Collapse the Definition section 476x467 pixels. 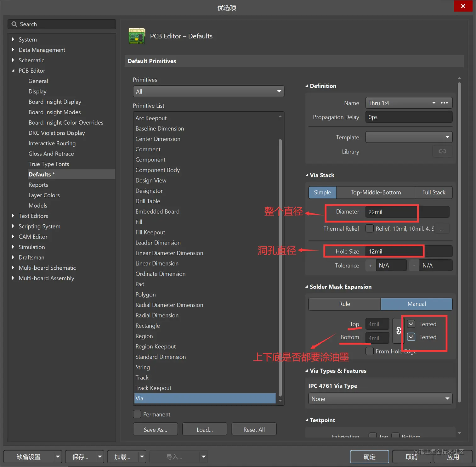pos(307,86)
